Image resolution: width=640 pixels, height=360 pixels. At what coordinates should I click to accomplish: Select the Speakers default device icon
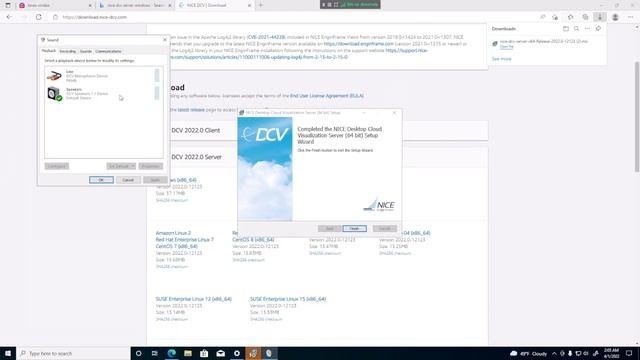click(54, 94)
